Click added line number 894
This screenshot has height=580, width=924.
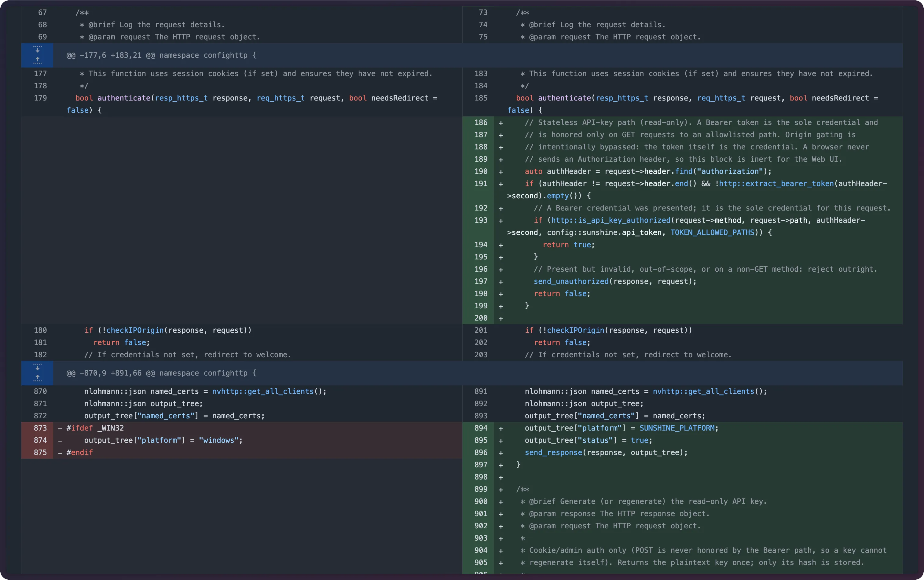(481, 428)
